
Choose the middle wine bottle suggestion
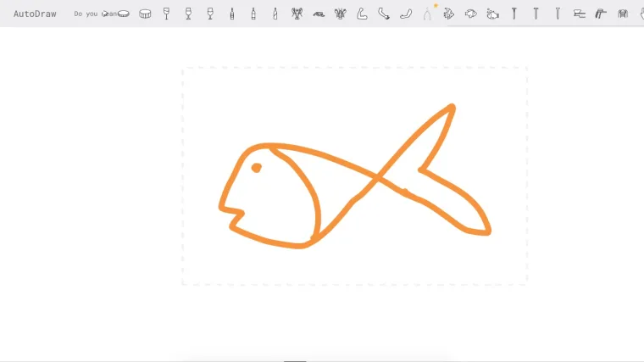pos(253,14)
